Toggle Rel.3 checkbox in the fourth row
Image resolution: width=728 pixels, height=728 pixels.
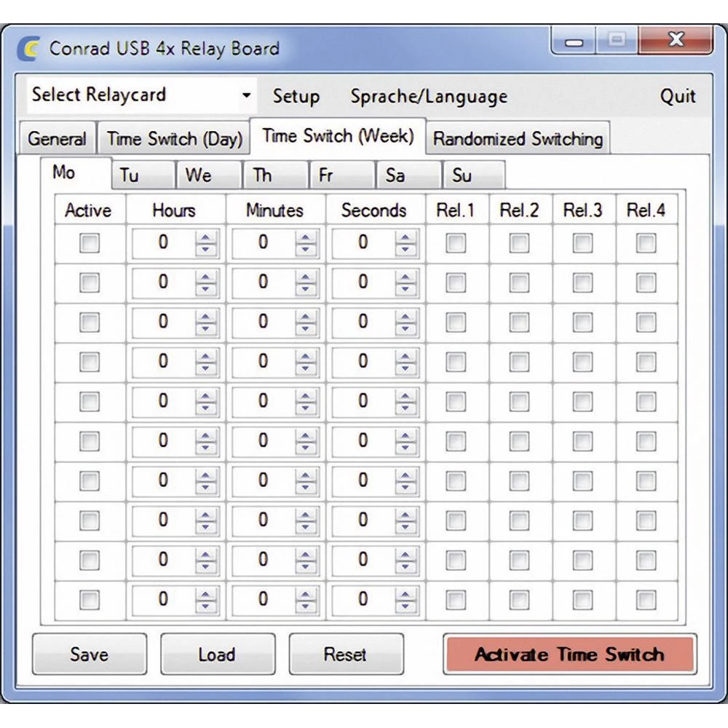tap(582, 362)
